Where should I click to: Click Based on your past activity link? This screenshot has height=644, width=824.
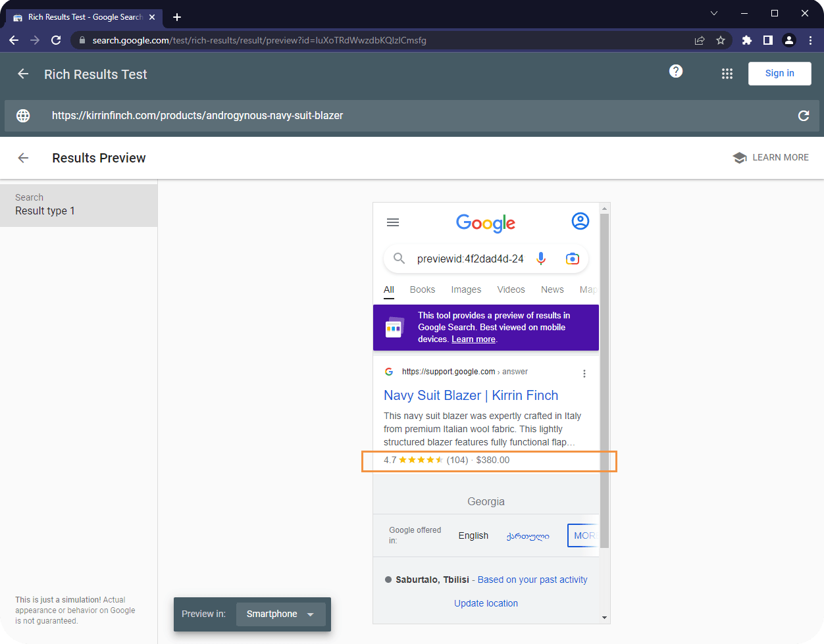click(532, 580)
